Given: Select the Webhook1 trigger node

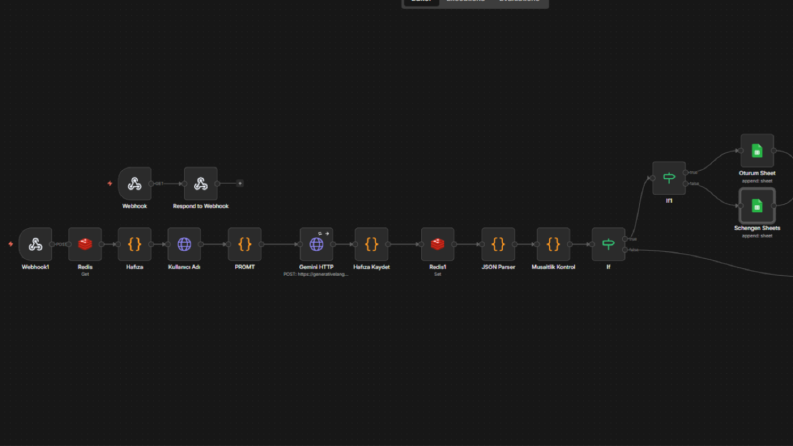Looking at the screenshot, I should [x=35, y=244].
